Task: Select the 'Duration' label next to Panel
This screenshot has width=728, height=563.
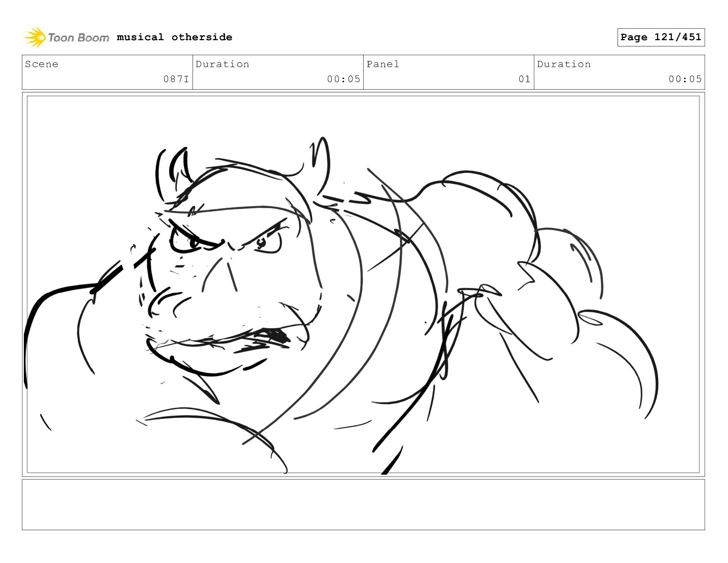Action: (x=564, y=64)
